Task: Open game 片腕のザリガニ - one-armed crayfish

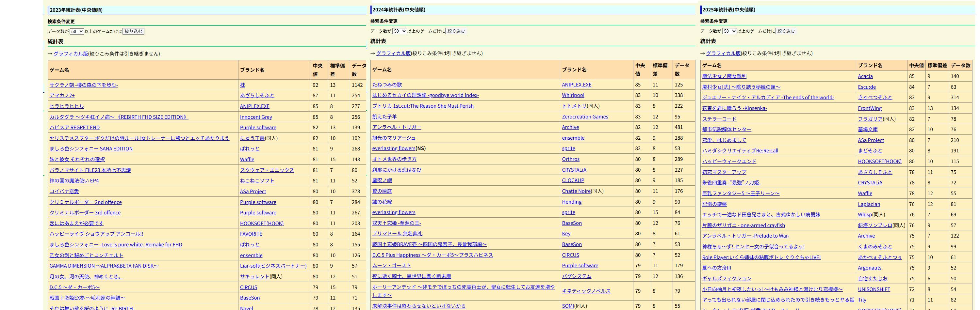Action: pos(743,225)
